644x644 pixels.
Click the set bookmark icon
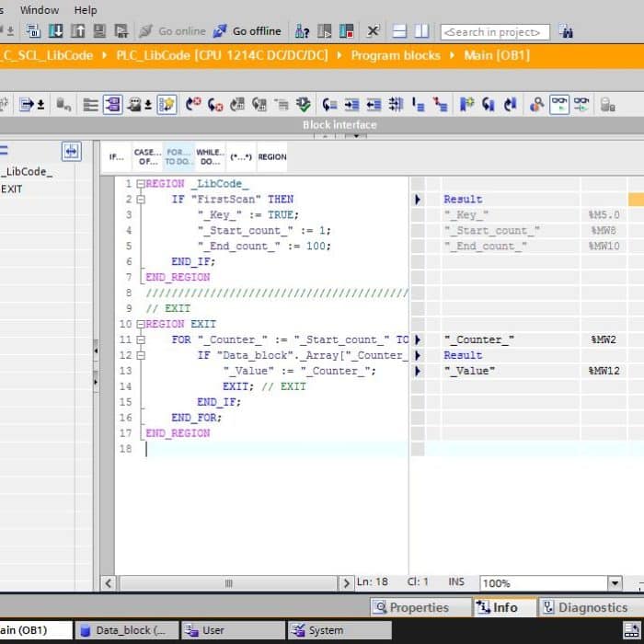click(x=466, y=105)
